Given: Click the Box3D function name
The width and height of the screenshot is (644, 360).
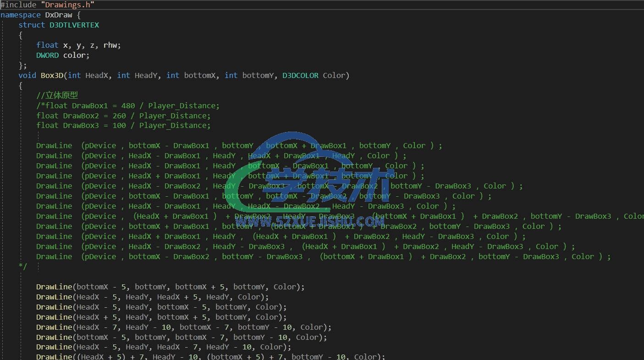Looking at the screenshot, I should coord(52,75).
